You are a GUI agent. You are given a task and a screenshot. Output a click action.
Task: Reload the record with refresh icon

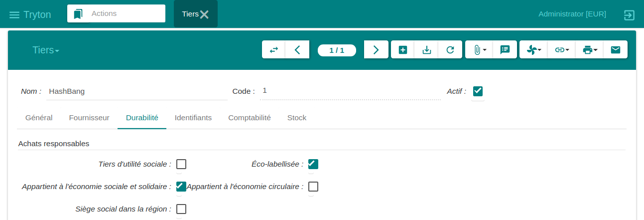(450, 50)
